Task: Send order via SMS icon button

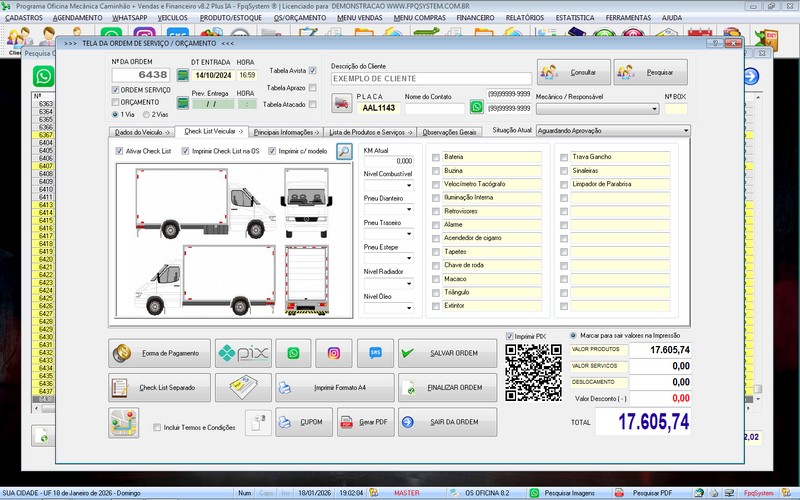Action: coord(375,353)
